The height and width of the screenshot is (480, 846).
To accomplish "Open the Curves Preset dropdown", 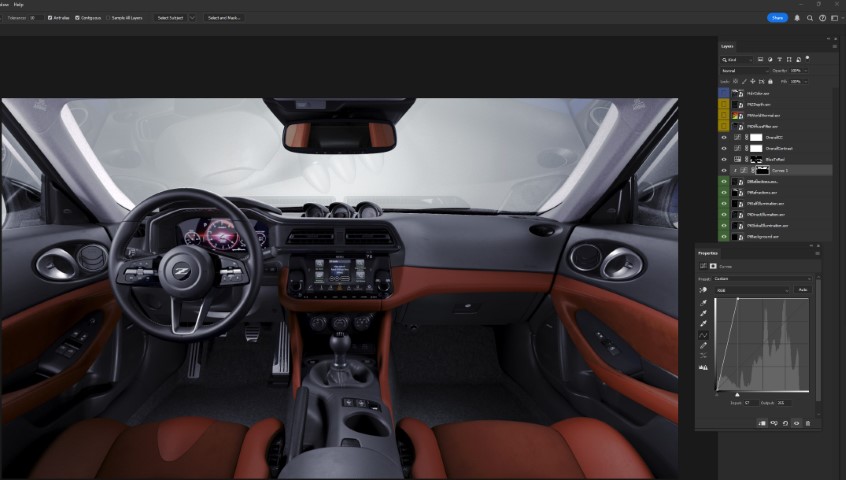I will [765, 279].
